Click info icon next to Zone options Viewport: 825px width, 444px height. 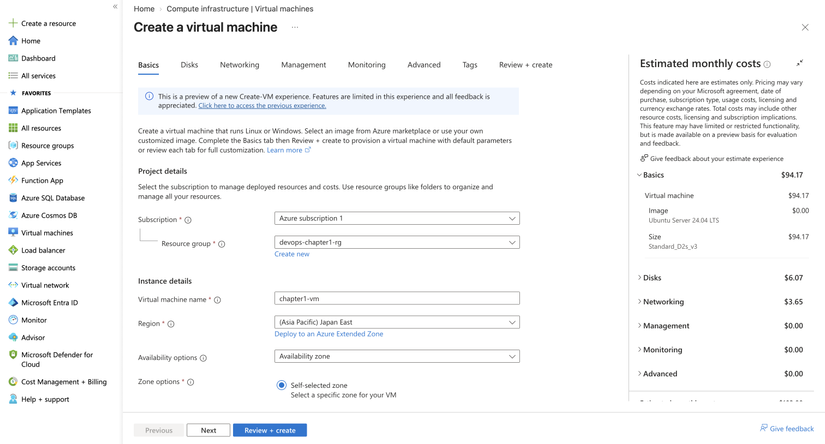click(x=190, y=382)
